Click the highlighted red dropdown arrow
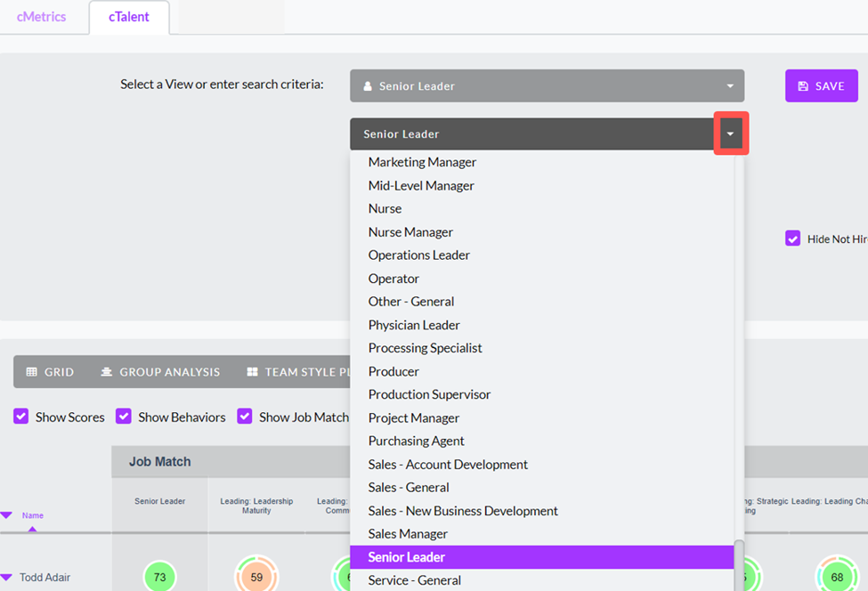 [x=731, y=133]
